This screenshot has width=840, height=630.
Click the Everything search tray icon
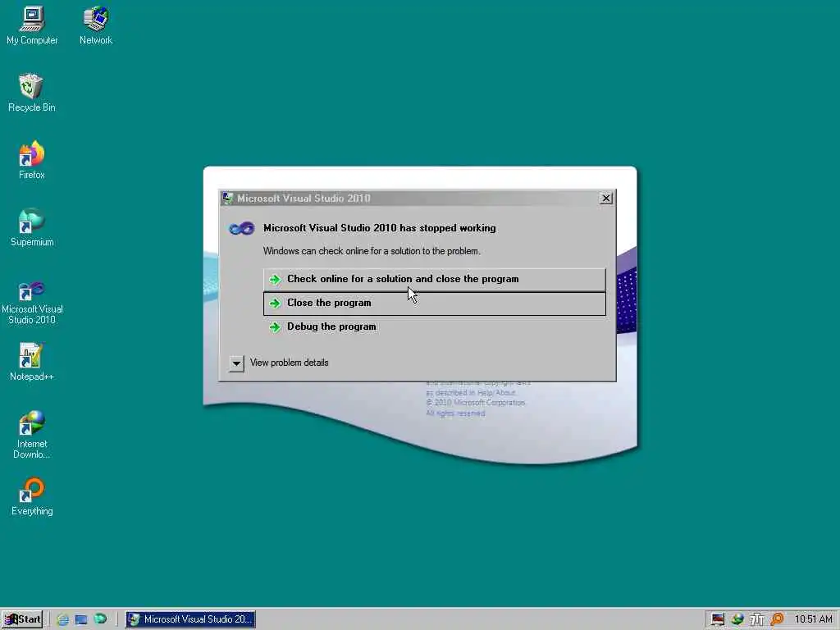click(x=777, y=619)
